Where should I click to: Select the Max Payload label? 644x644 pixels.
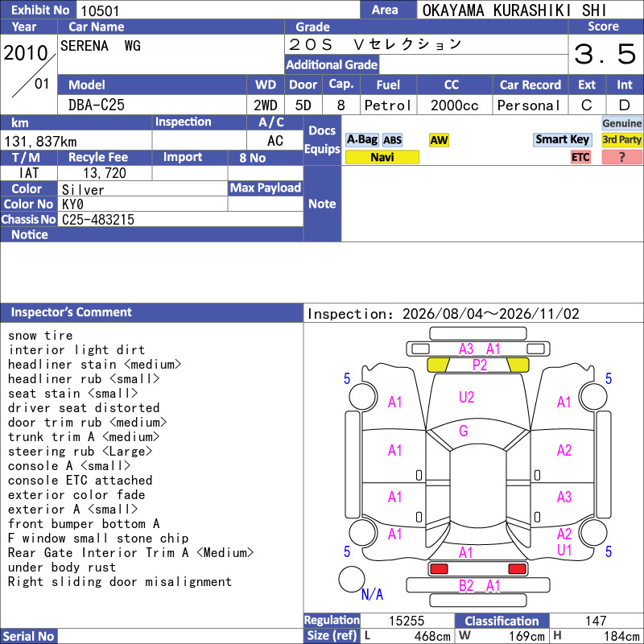point(266,188)
